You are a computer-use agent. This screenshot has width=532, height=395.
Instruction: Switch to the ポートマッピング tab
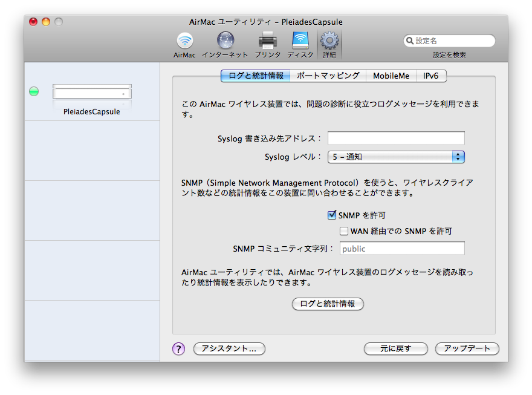328,76
